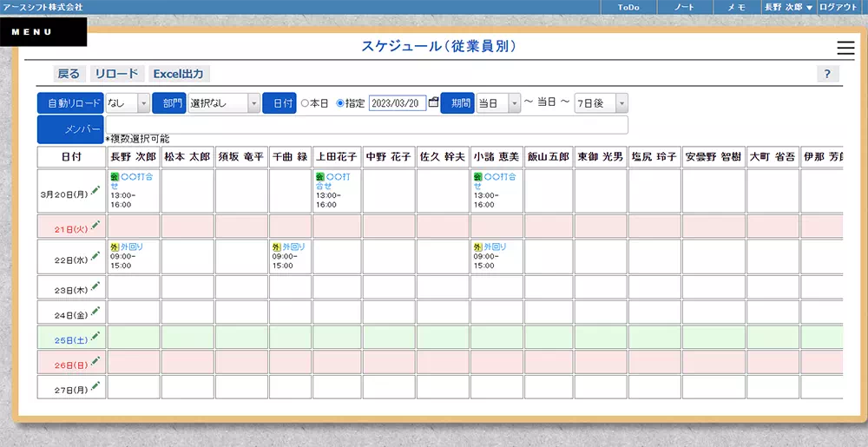Click the 中野 花子 column header
This screenshot has height=447, width=868.
click(x=389, y=157)
